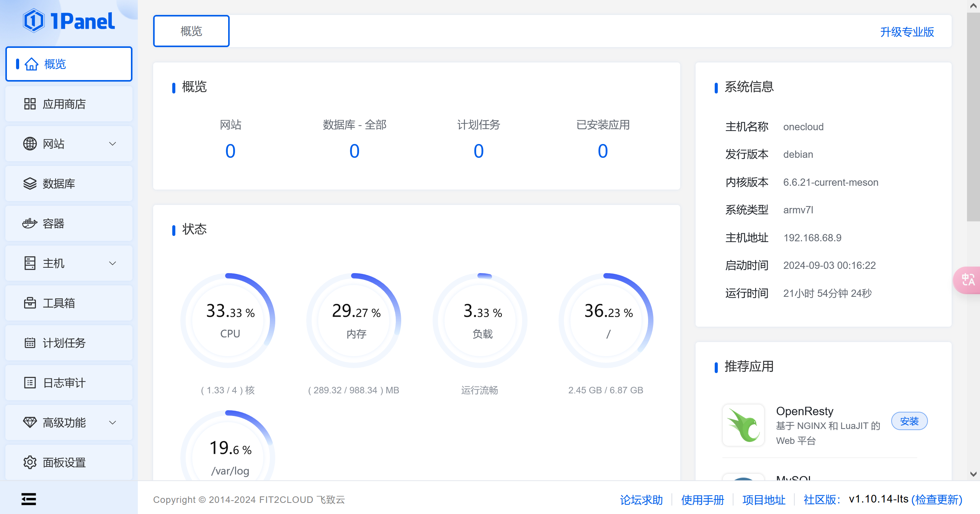Click the 已安装应用 count value 0

[x=603, y=151]
